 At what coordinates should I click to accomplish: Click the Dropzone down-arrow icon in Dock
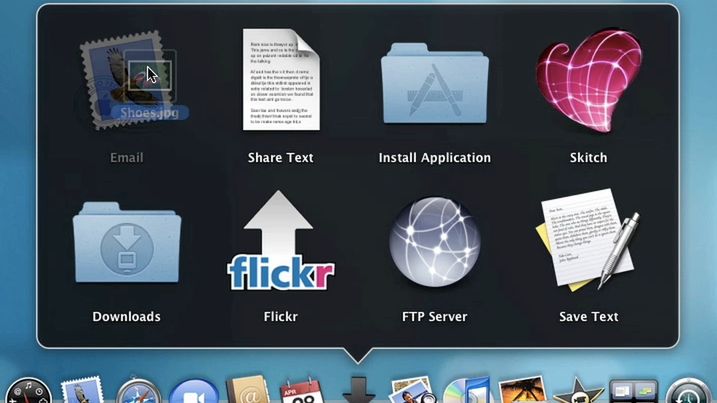pos(358,390)
